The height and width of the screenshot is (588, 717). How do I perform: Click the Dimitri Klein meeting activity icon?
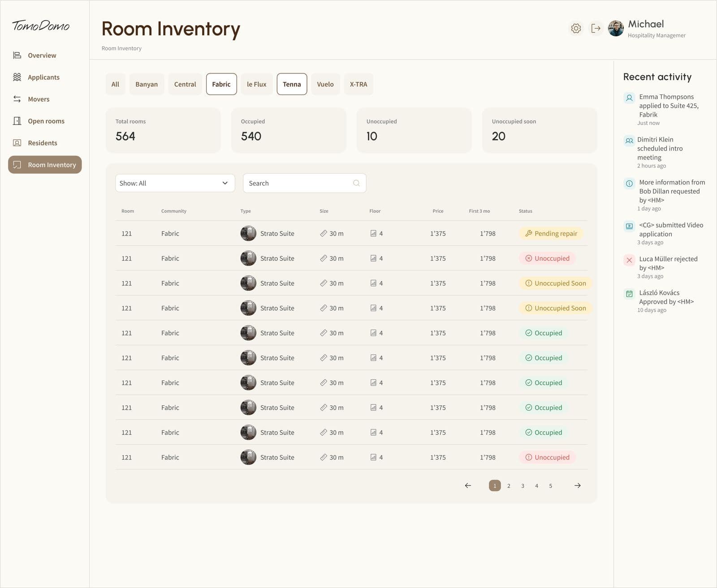[x=629, y=141]
